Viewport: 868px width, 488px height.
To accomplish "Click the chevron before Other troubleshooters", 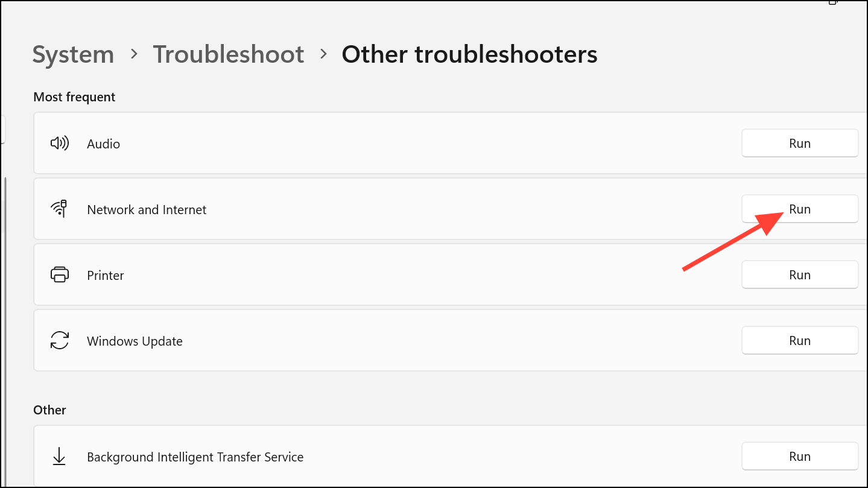I will (323, 54).
